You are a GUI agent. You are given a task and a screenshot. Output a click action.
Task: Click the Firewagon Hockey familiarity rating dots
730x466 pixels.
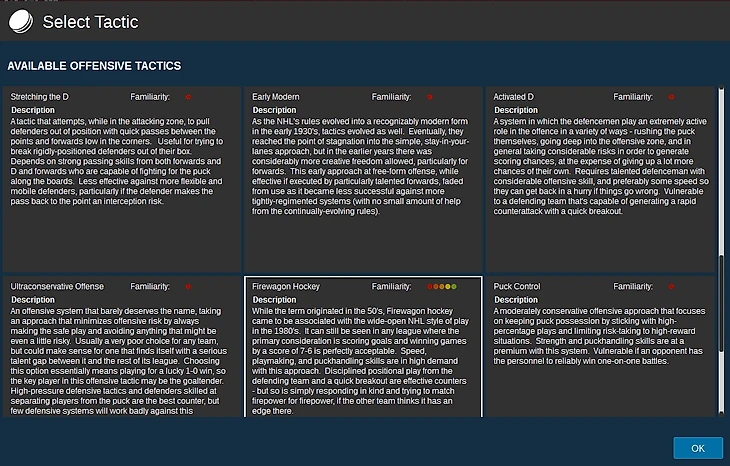click(441, 287)
